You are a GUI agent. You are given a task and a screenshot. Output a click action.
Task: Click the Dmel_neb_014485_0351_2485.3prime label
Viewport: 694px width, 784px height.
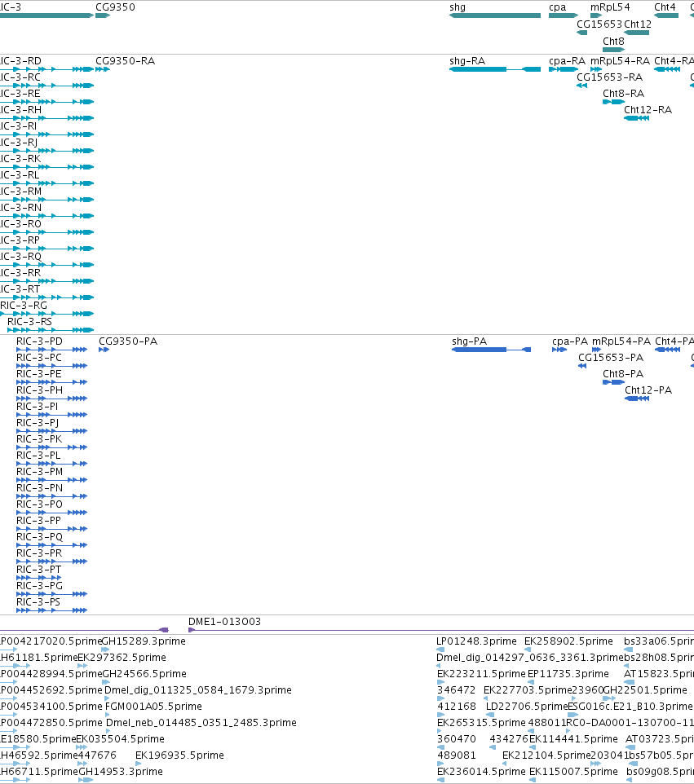point(201,723)
